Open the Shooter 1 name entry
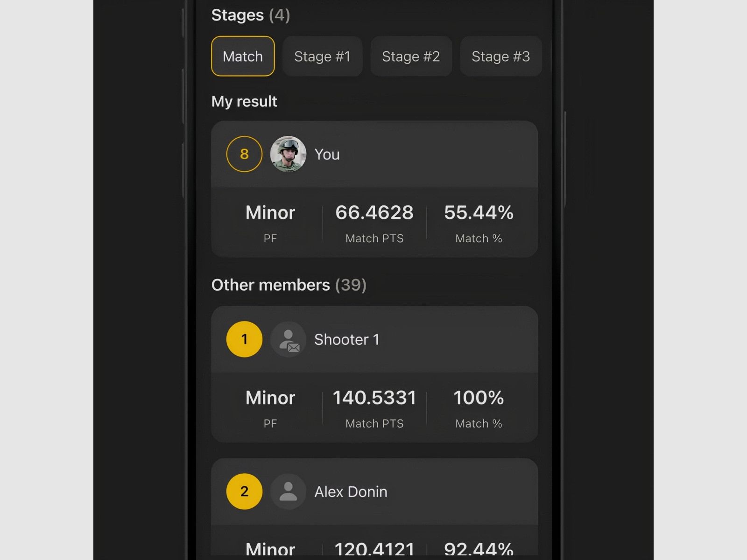747x560 pixels. [346, 339]
